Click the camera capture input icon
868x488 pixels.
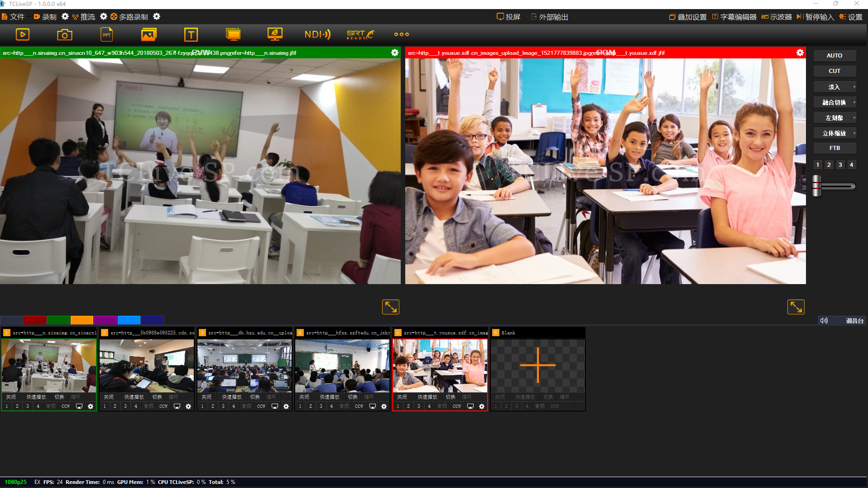[x=64, y=34]
